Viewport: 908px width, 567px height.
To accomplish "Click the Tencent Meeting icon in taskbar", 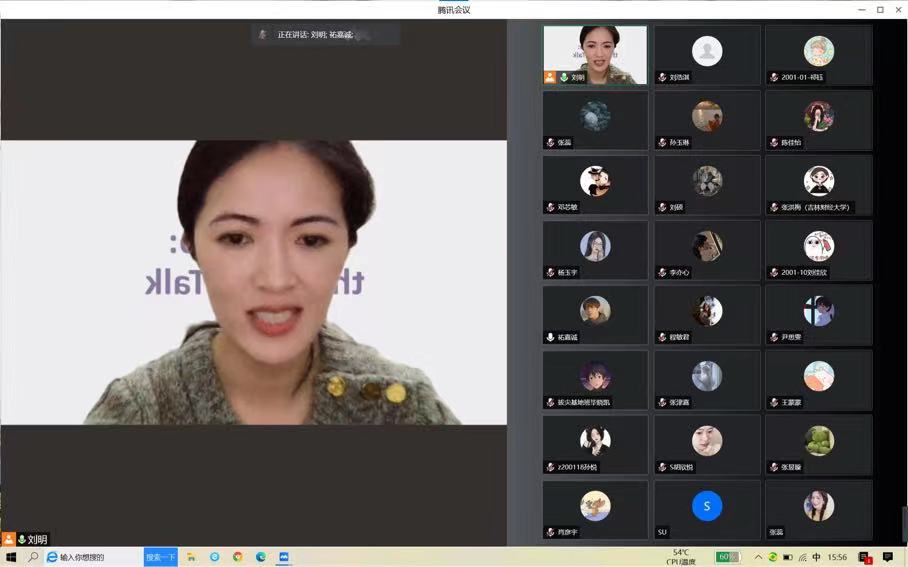I will [284, 557].
